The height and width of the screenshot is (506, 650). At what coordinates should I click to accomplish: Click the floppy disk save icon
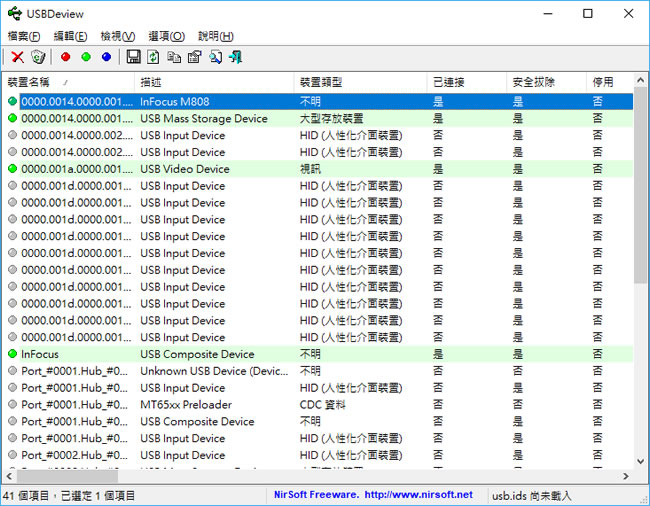pyautogui.click(x=134, y=57)
